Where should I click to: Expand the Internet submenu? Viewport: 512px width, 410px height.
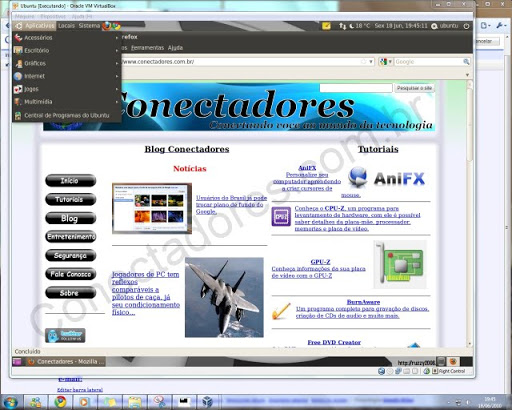pos(66,76)
